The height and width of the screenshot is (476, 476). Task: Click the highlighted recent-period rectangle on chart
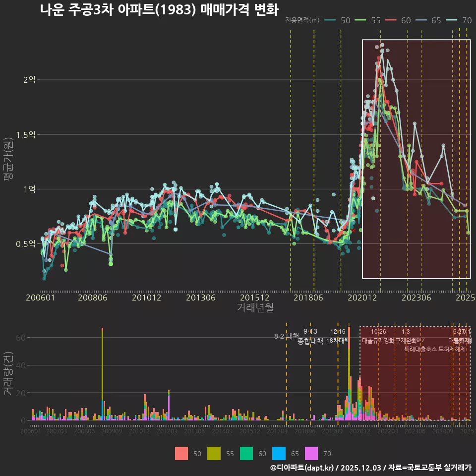(416, 159)
